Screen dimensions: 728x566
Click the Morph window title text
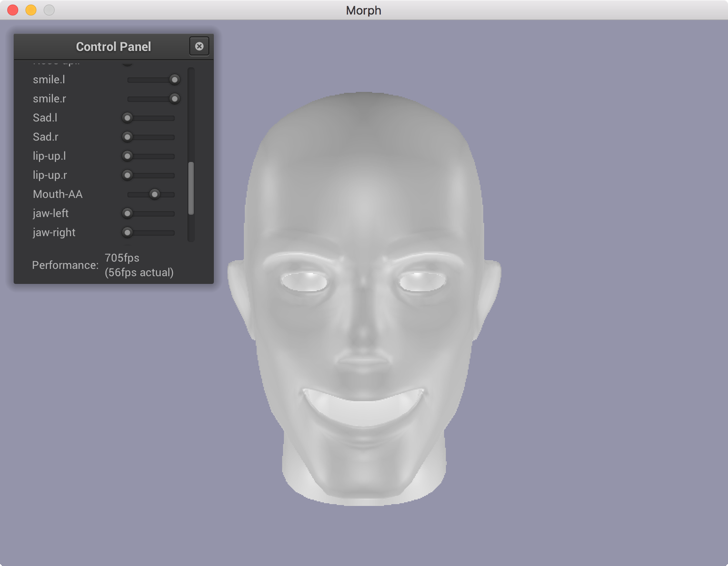click(x=364, y=10)
